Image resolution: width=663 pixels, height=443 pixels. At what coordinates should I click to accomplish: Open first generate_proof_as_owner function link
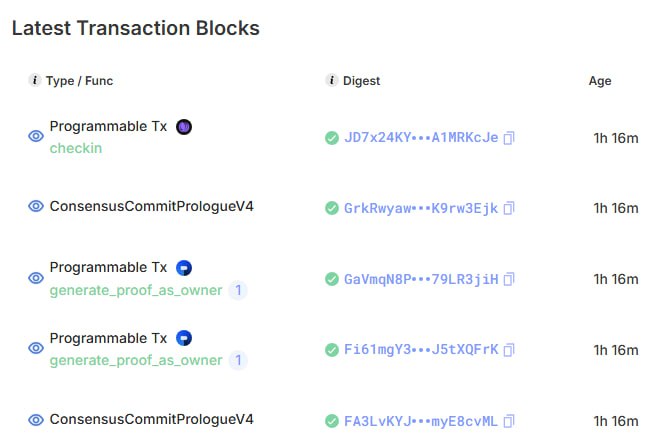click(x=136, y=290)
